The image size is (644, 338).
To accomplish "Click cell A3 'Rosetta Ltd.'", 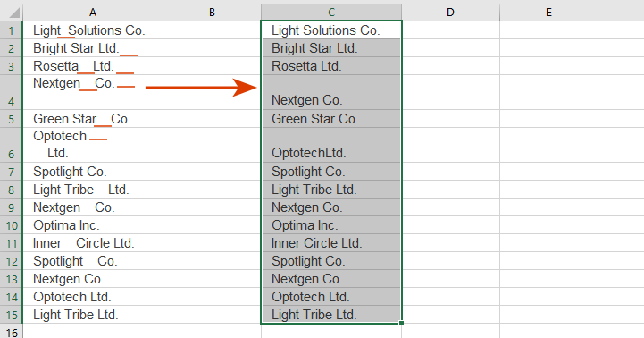I will (x=93, y=66).
